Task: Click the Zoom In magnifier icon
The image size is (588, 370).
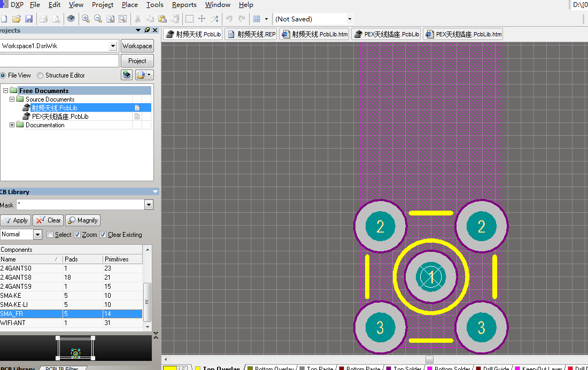Action: [86, 19]
